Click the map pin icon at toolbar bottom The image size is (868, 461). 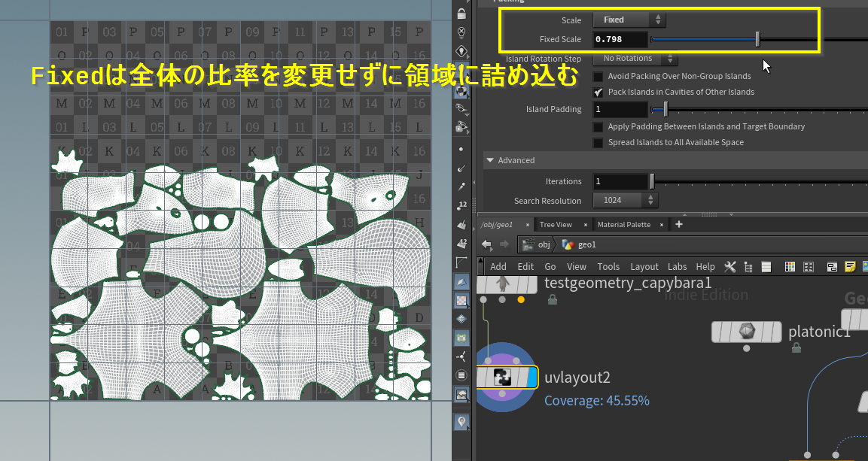(x=461, y=423)
